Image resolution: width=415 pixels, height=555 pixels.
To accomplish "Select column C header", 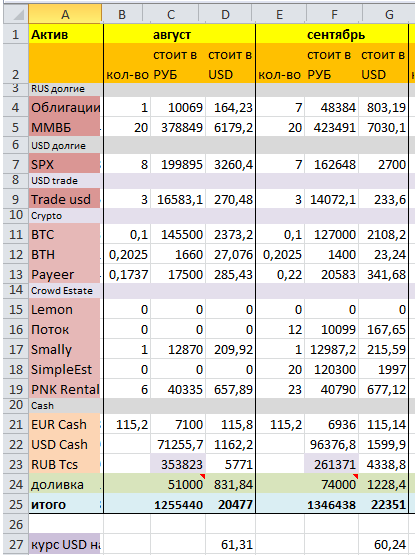I will pos(171,14).
